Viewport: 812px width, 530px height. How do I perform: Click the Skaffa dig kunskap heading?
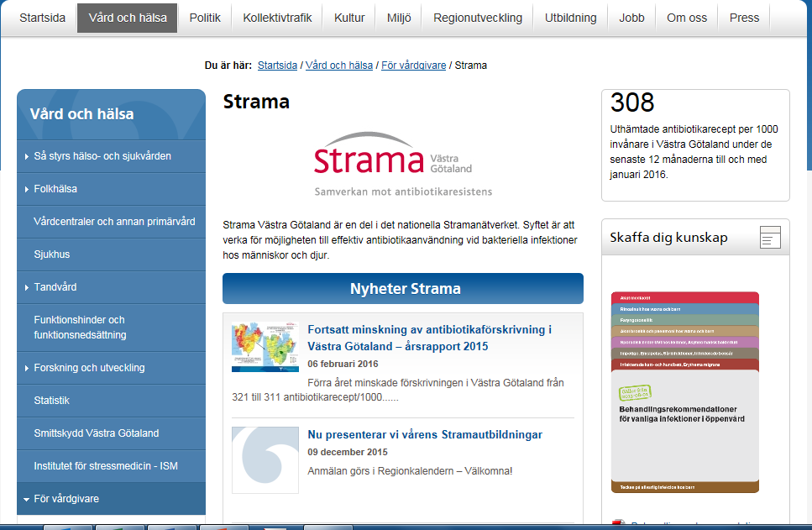tap(668, 238)
